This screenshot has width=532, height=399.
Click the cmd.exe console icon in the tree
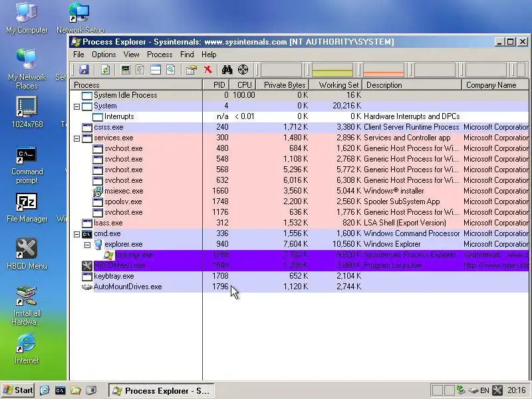coord(87,234)
